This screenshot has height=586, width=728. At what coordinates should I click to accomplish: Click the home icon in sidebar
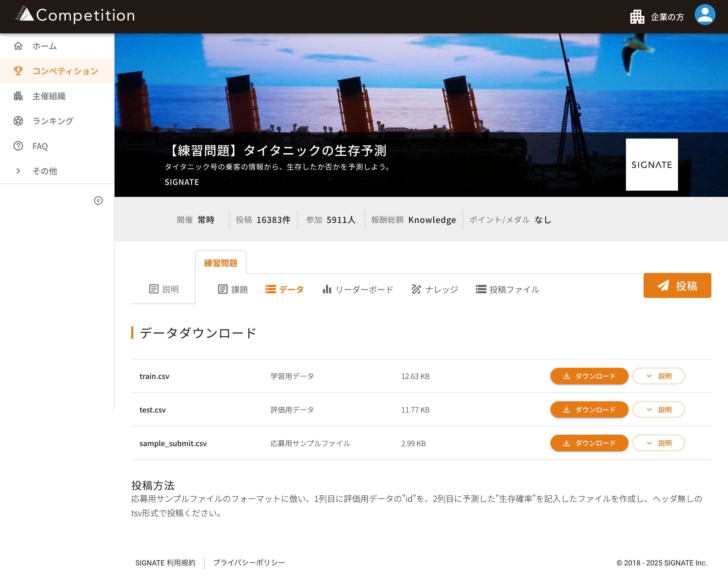pyautogui.click(x=18, y=46)
